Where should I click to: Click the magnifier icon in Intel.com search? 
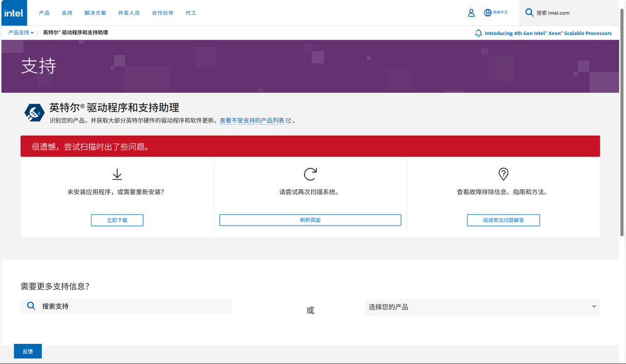coord(529,13)
